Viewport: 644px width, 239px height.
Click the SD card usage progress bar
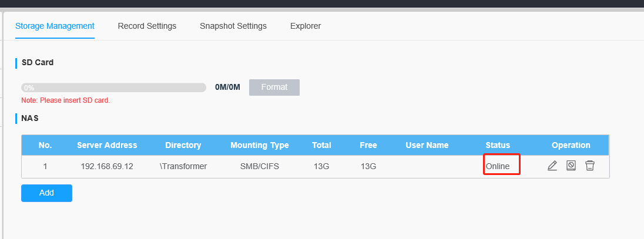[x=114, y=87]
